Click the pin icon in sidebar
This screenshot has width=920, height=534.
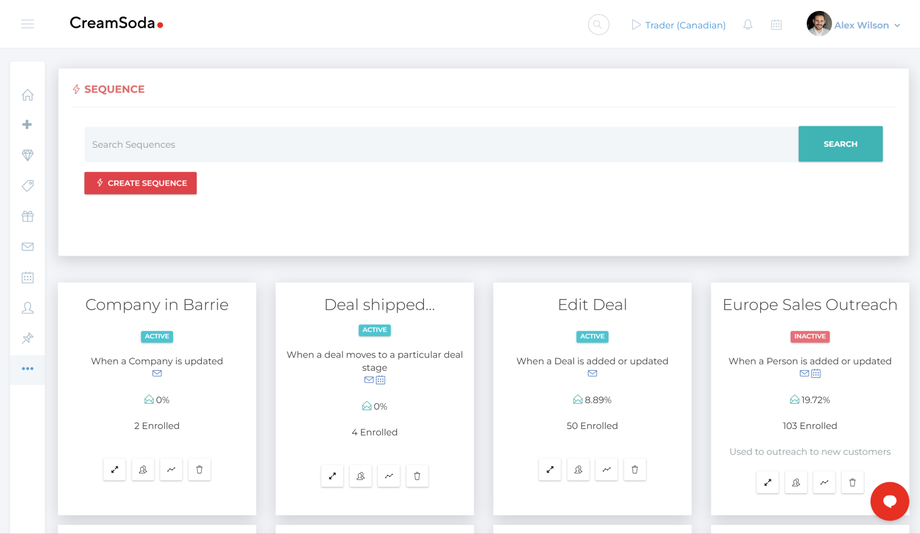pyautogui.click(x=28, y=339)
